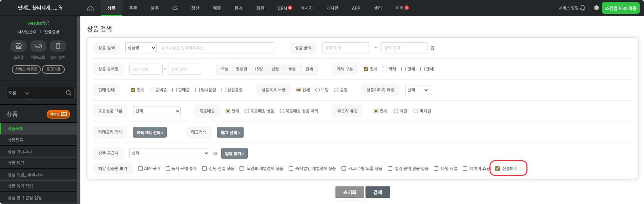644x204 pixels.
Task: Open 상품 카테고리 in the sidebar
Action: pos(38,151)
